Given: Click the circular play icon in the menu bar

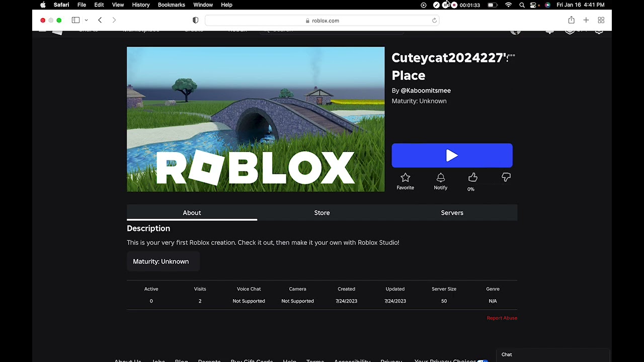Looking at the screenshot, I should click(424, 5).
